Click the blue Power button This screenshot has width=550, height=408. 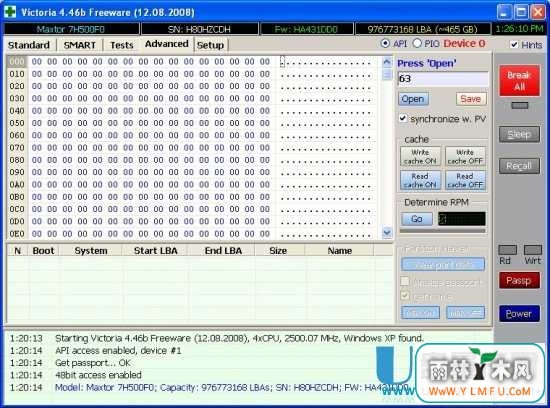click(519, 313)
